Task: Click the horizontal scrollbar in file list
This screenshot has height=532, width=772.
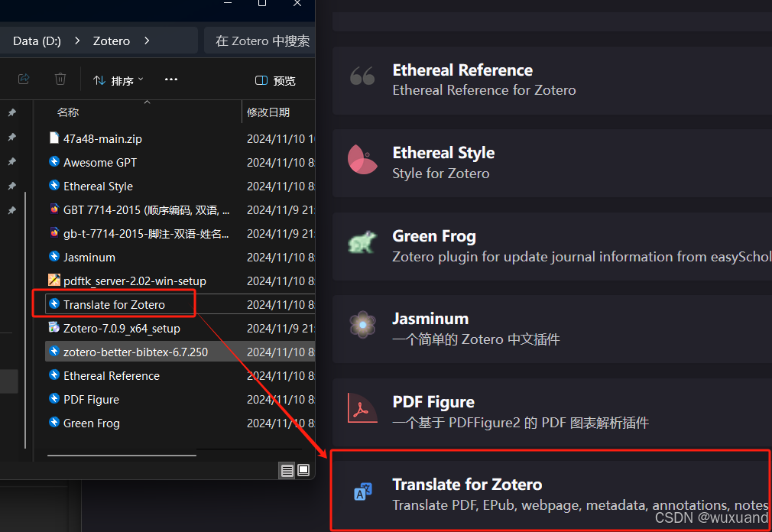Action: coord(122,456)
